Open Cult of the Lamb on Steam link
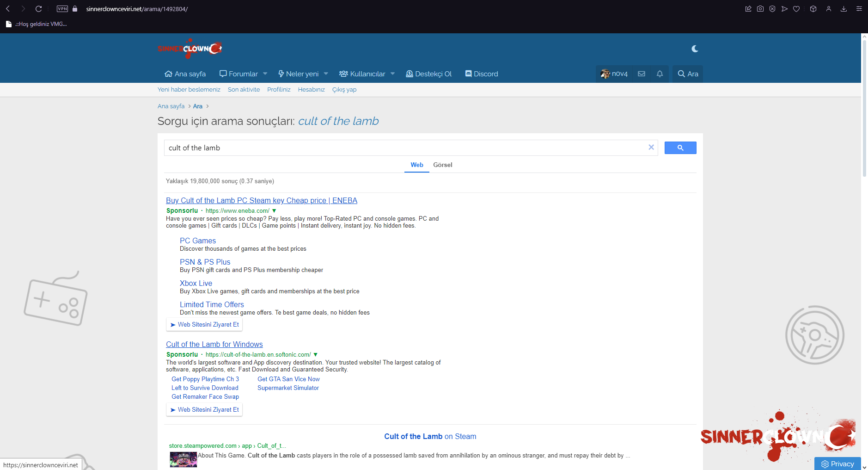The height and width of the screenshot is (470, 868). click(430, 436)
